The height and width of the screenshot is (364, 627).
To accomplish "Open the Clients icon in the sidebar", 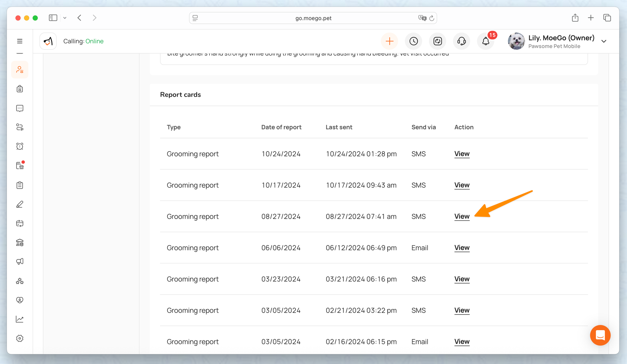I will (20, 70).
